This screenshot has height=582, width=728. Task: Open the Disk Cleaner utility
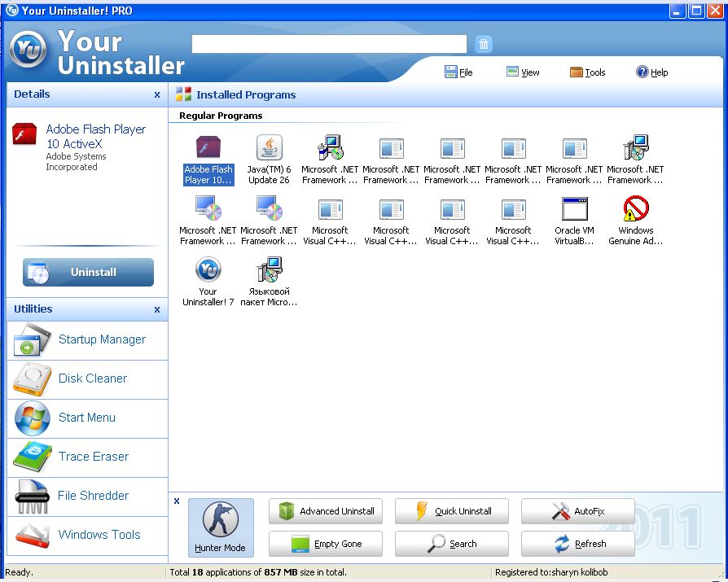click(87, 379)
